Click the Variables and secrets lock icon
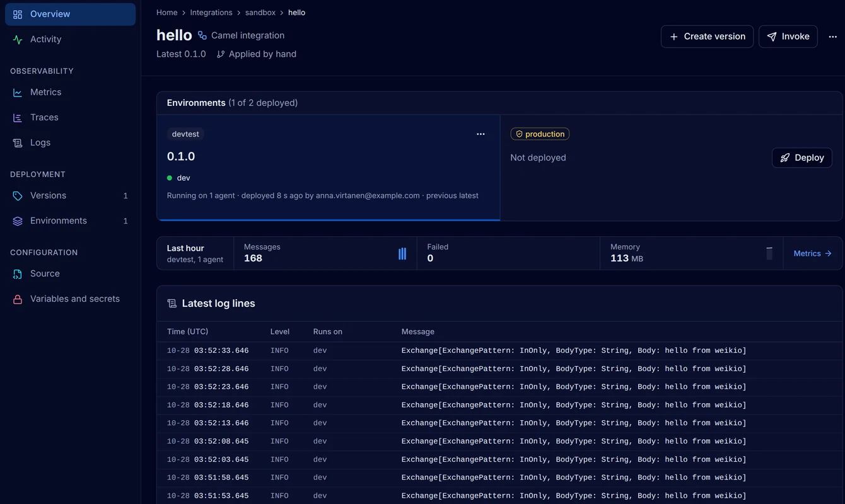This screenshot has width=845, height=504. [x=18, y=299]
